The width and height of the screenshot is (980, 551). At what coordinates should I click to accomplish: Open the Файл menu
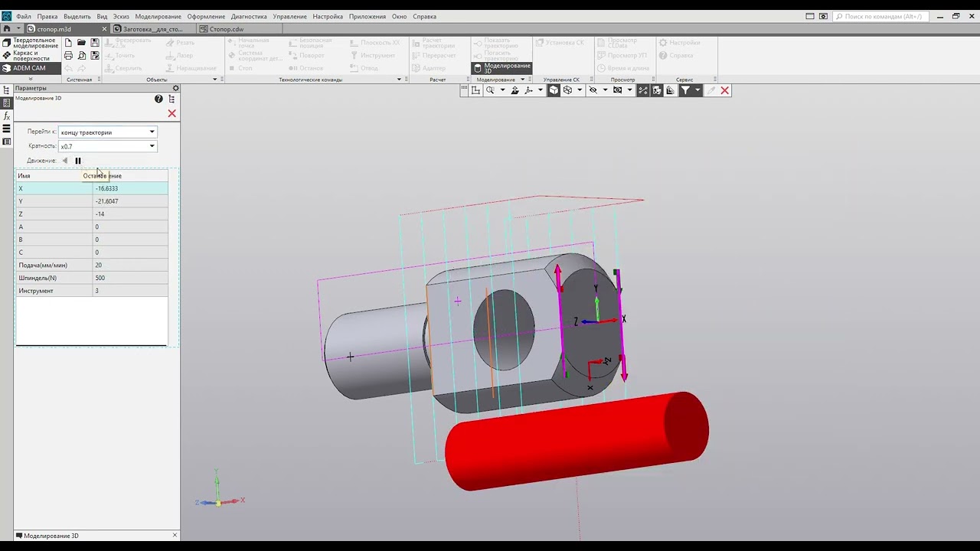[x=24, y=16]
